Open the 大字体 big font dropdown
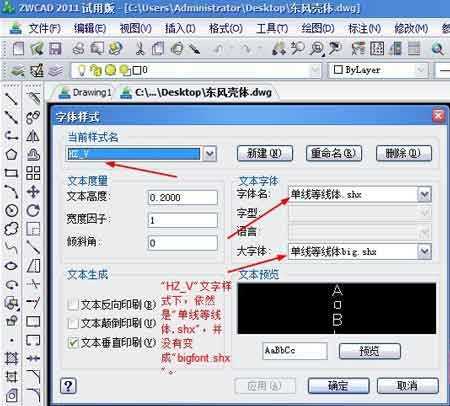This screenshot has height=406, width=450. pyautogui.click(x=425, y=251)
